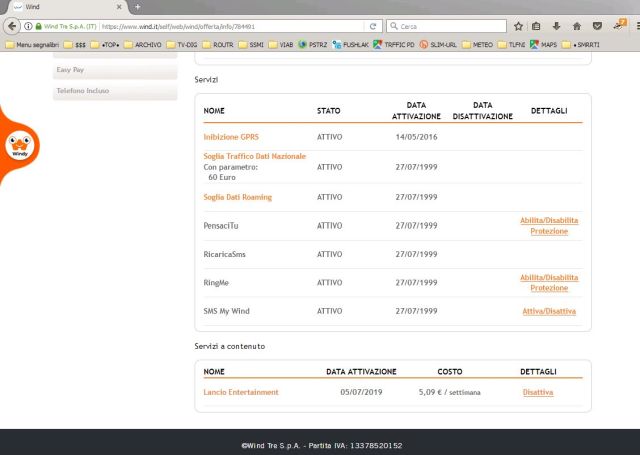Open the SSMI bookmarks folder

[251, 44]
